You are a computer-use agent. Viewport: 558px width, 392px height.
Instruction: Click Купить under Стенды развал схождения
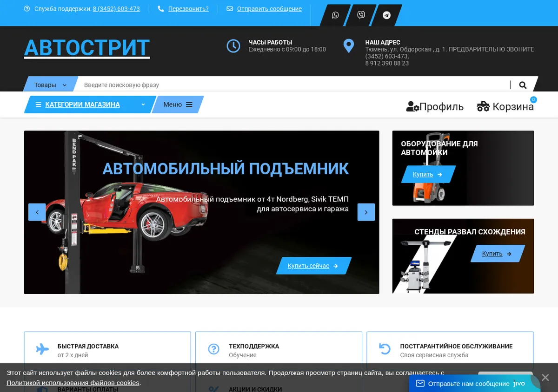tap(498, 254)
